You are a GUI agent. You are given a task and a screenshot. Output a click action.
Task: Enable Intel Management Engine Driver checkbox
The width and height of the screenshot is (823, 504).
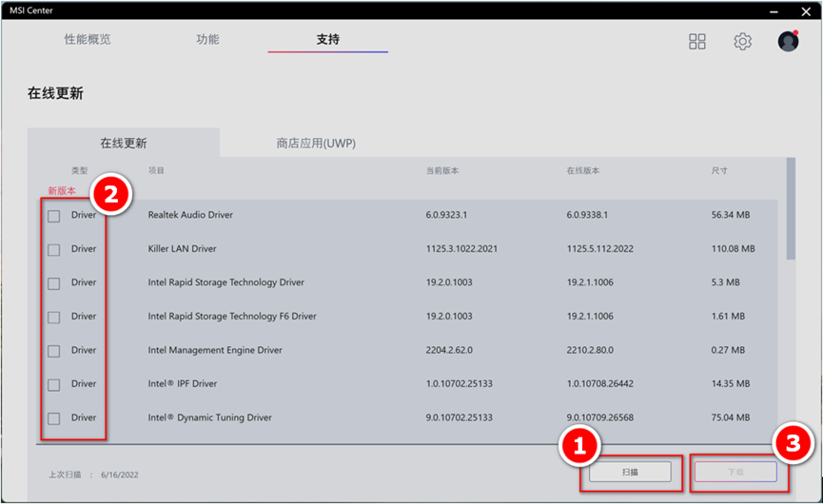pos(54,351)
